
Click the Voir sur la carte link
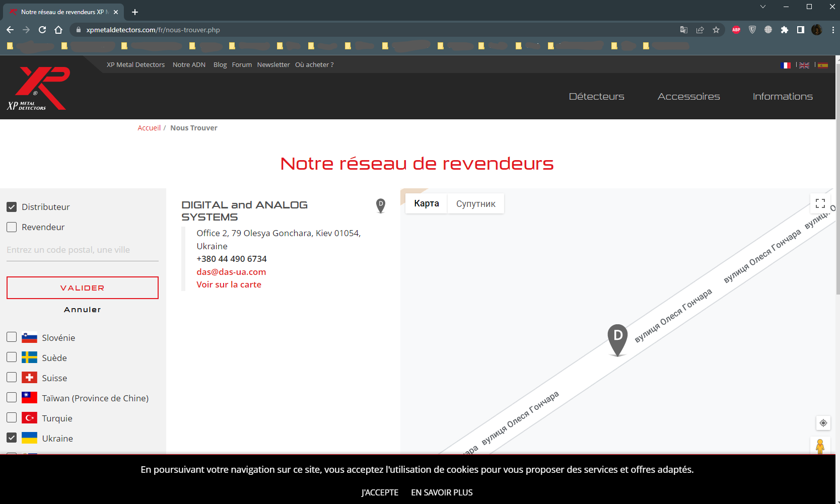(229, 284)
